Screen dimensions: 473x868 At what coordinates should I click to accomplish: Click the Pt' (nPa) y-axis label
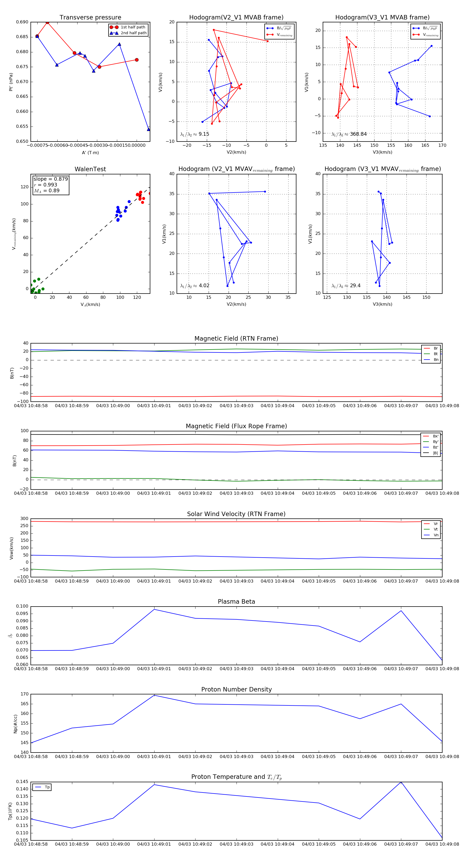(11, 82)
